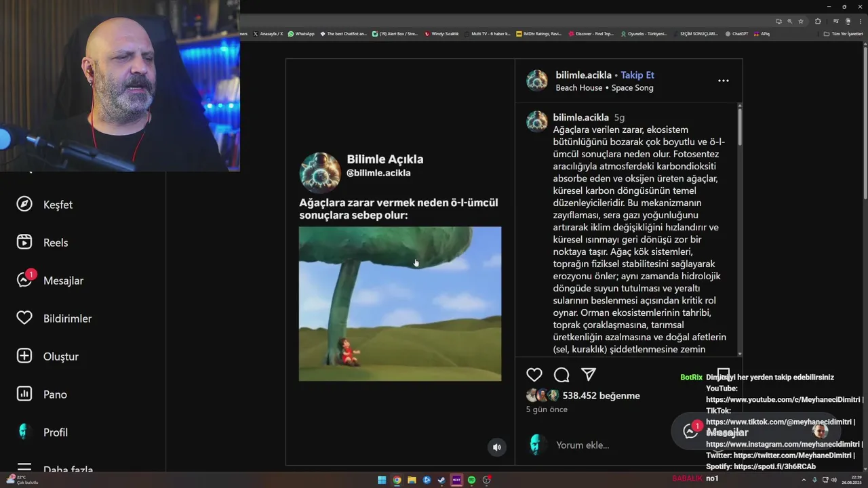Click the volume icon in system tray

coord(833,480)
